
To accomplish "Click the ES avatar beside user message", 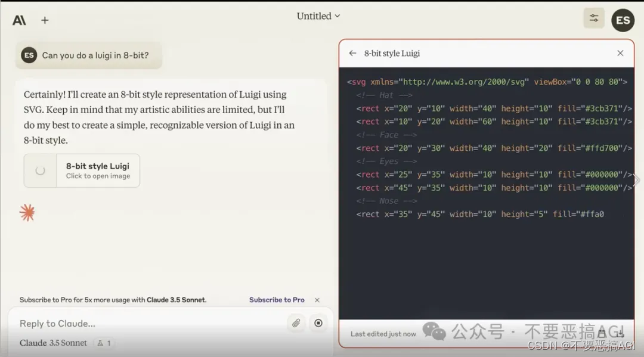I will (x=29, y=55).
